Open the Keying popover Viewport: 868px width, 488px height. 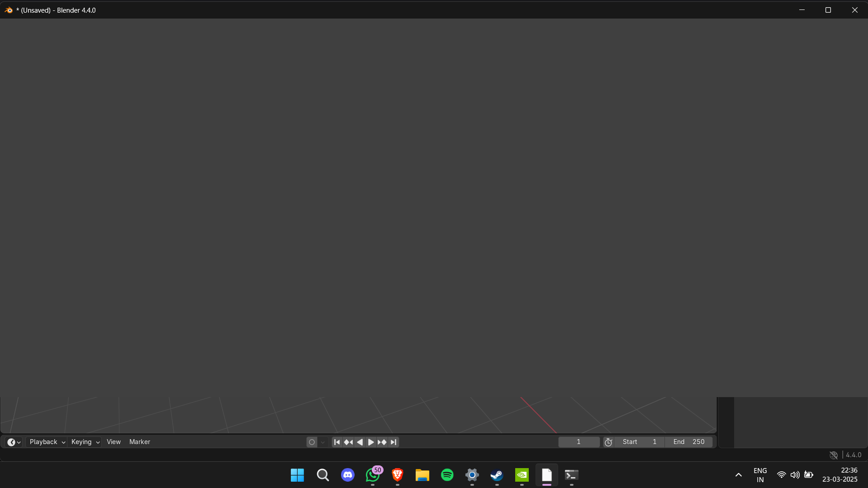click(x=85, y=442)
